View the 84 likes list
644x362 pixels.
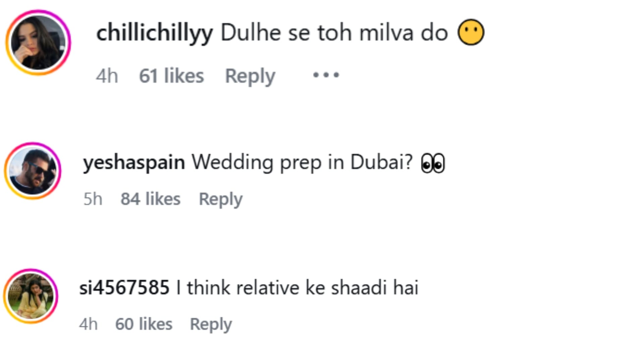coord(151,199)
